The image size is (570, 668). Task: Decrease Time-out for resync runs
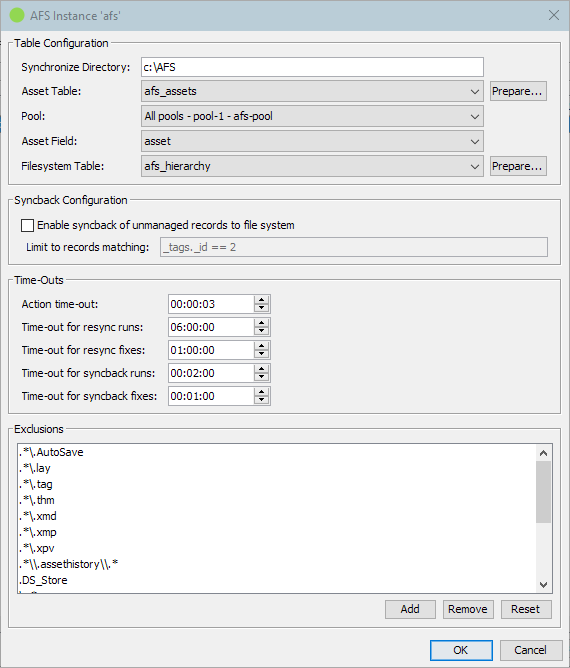coord(262,331)
